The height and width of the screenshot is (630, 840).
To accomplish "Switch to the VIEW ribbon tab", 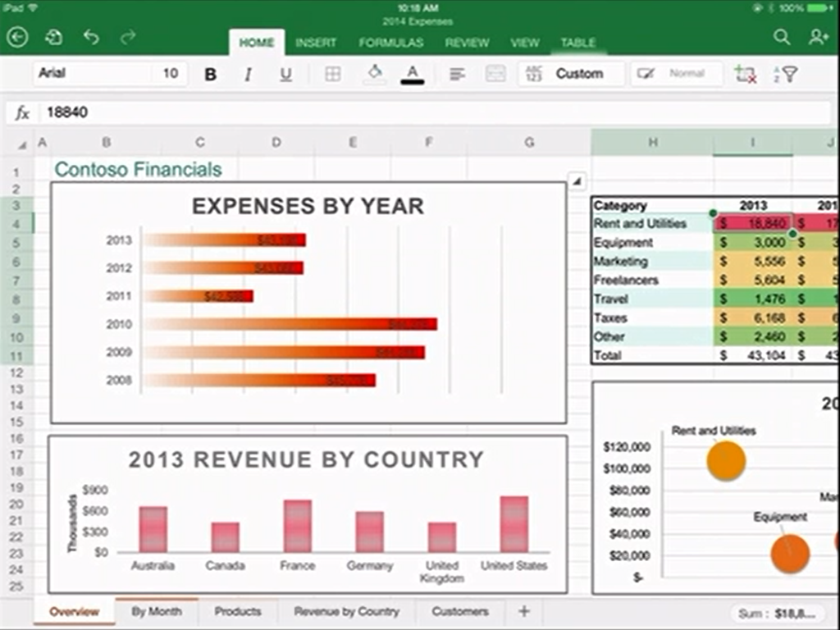I will 524,43.
